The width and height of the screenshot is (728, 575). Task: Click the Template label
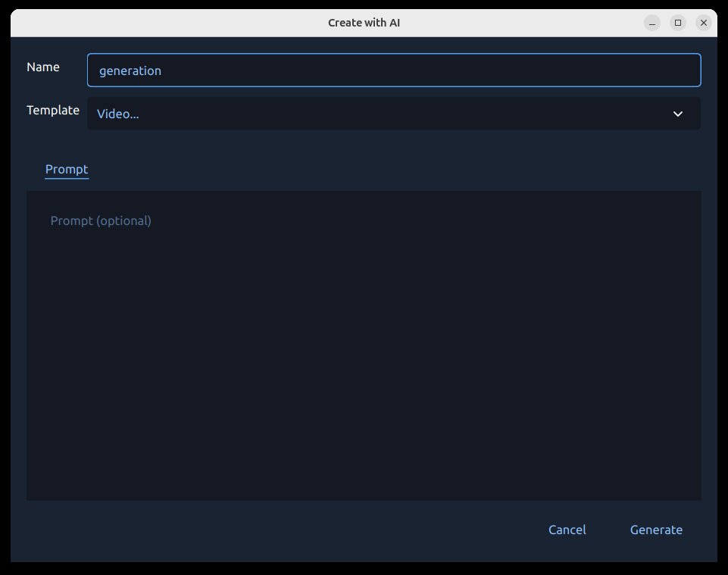click(x=53, y=110)
